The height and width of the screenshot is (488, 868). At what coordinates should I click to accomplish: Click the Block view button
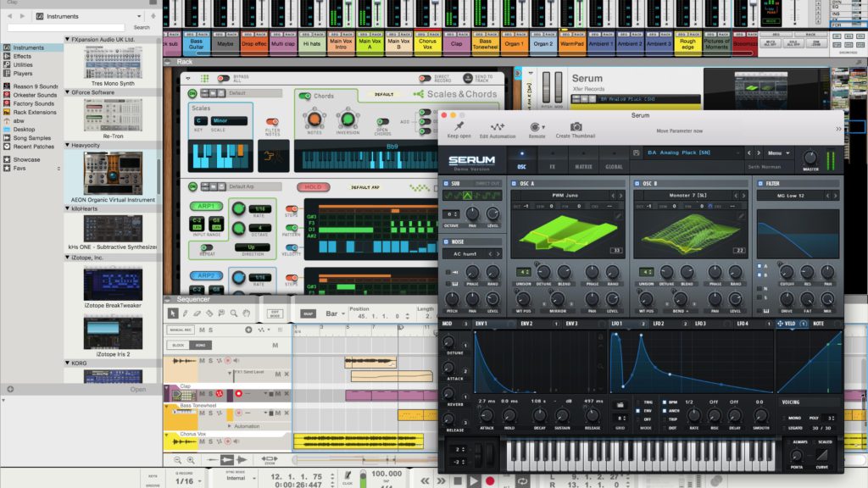[x=178, y=346]
